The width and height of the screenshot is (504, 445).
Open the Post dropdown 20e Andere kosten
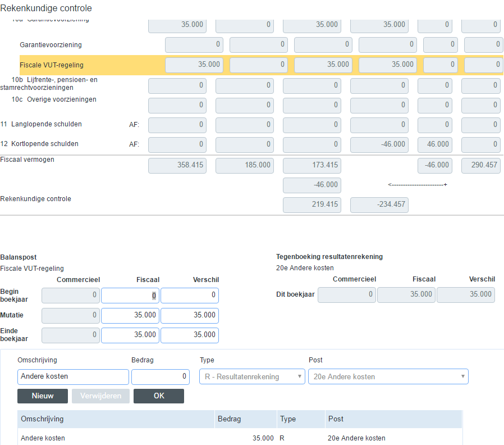(x=388, y=376)
